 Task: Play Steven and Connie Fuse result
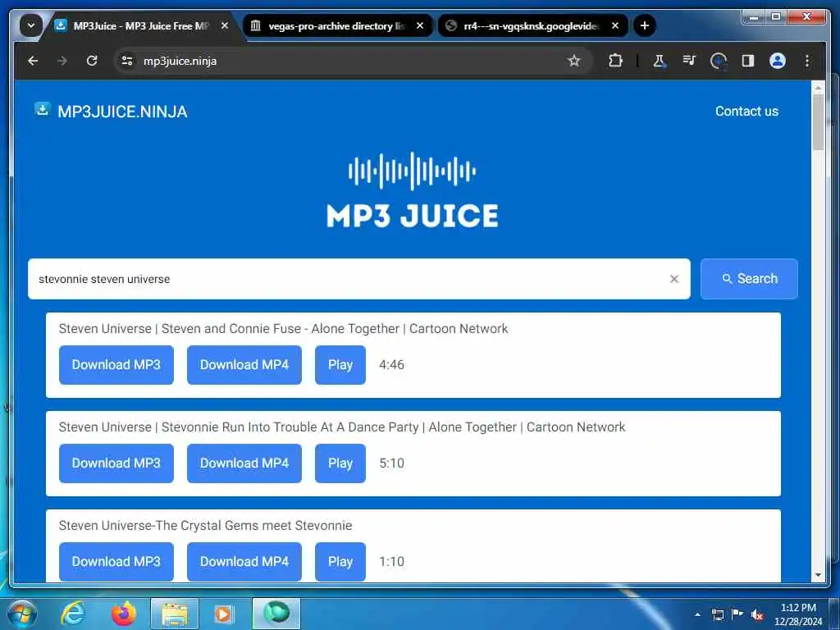coord(340,365)
